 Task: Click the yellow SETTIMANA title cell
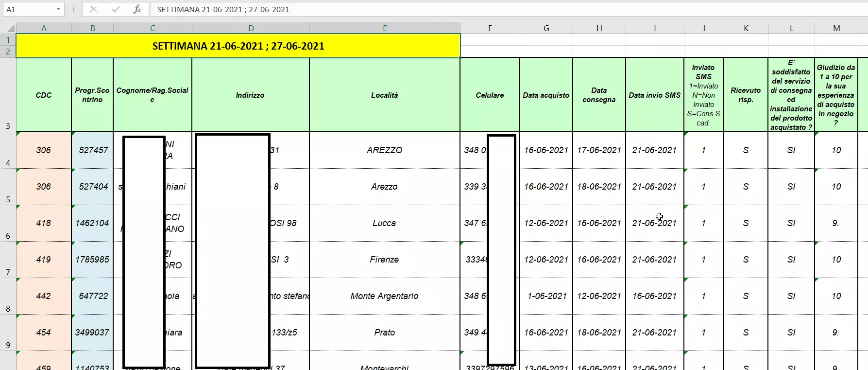coord(238,46)
